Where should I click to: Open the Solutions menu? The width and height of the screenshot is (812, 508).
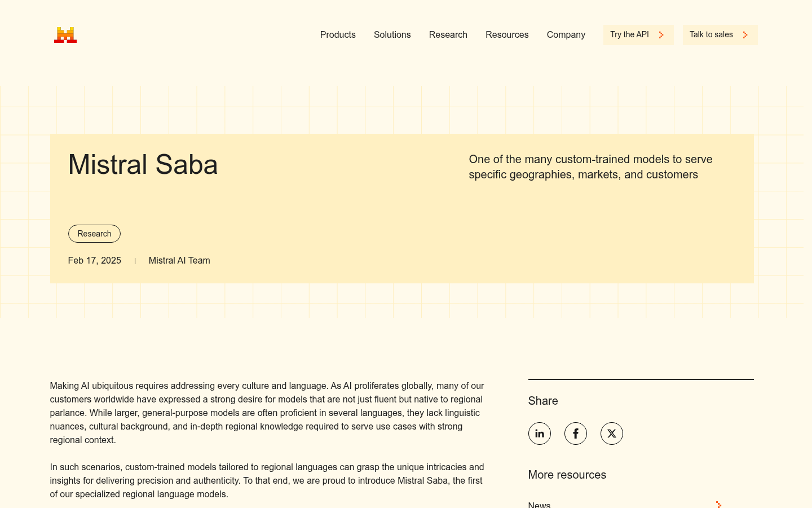pyautogui.click(x=392, y=35)
